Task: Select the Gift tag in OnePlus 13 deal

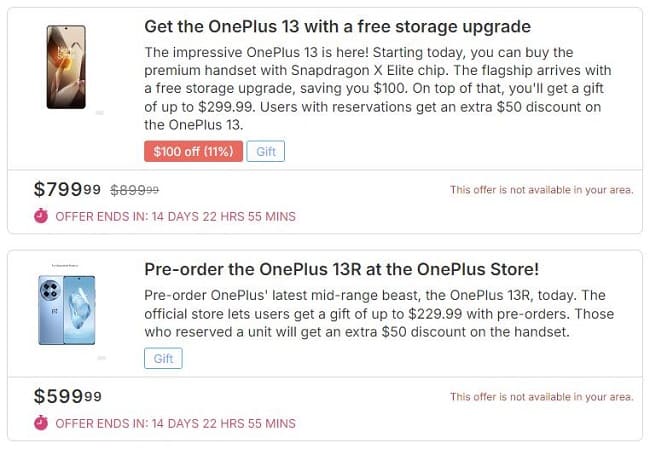Action: (265, 151)
